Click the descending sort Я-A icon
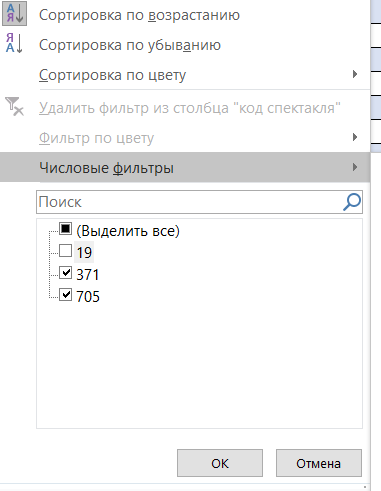Screen dimensions: 381x491 [x=14, y=43]
